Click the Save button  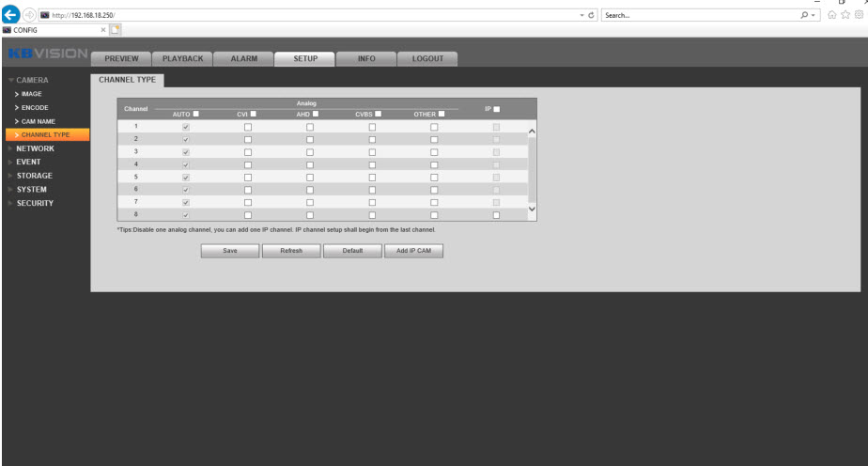[229, 251]
